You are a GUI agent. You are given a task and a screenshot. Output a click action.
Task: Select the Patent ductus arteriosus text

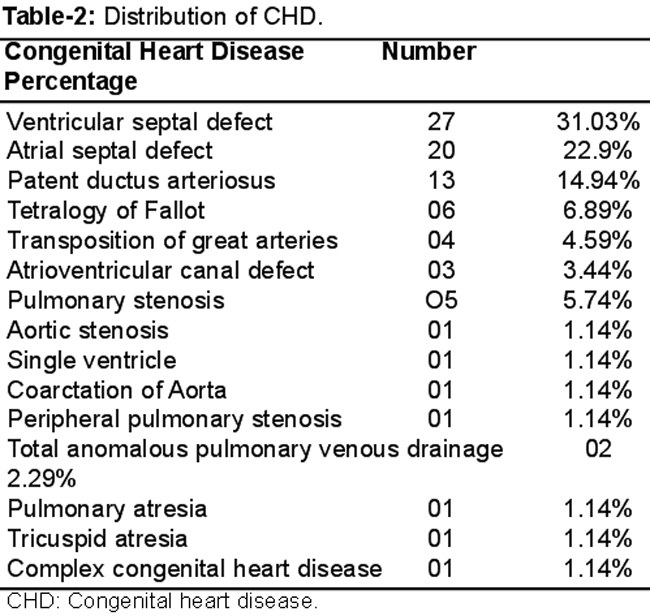pyautogui.click(x=141, y=181)
